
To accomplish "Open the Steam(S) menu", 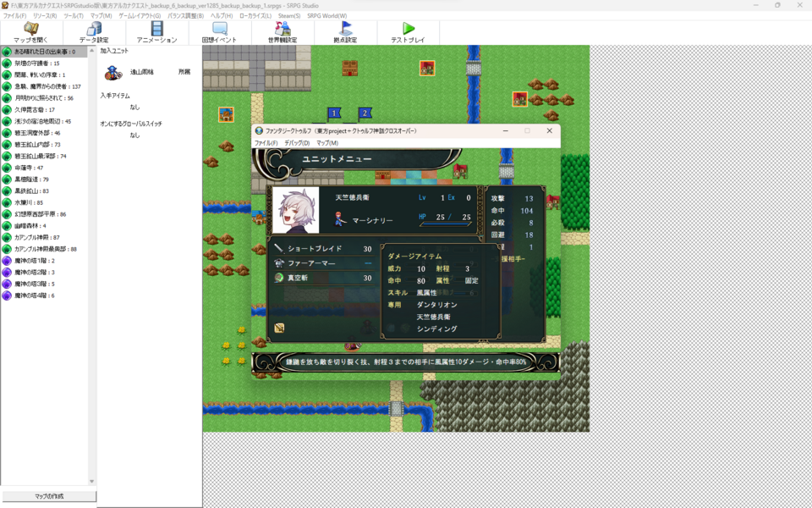I will click(x=289, y=16).
